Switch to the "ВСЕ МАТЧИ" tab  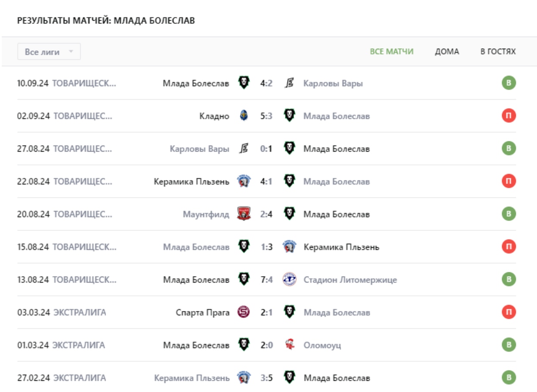(391, 52)
